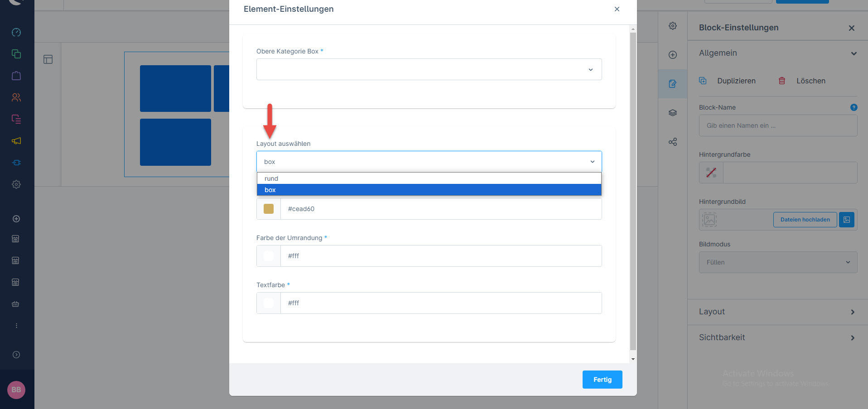868x409 pixels.
Task: Open the megaphone marketing icon in sidebar
Action: click(16, 141)
